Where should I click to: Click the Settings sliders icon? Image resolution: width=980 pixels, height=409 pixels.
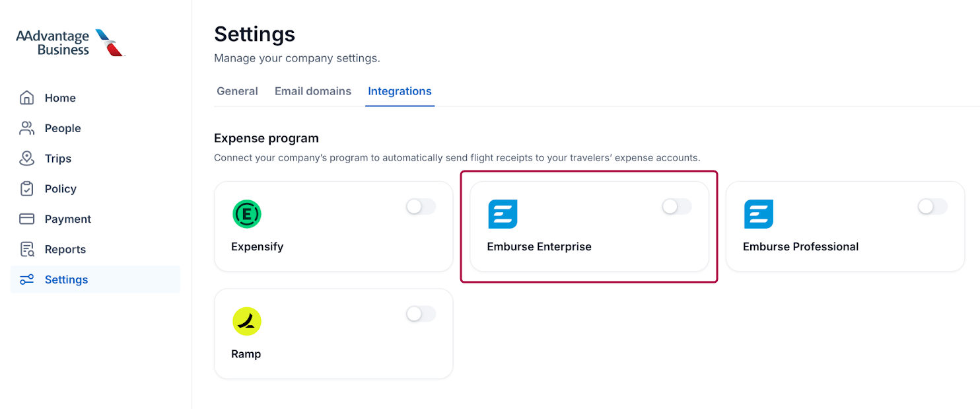[x=27, y=279]
